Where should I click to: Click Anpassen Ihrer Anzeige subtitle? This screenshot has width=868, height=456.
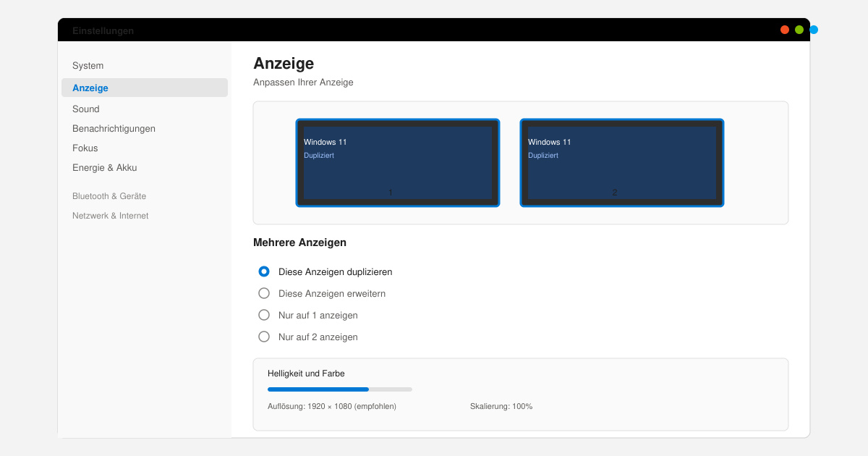pos(303,83)
